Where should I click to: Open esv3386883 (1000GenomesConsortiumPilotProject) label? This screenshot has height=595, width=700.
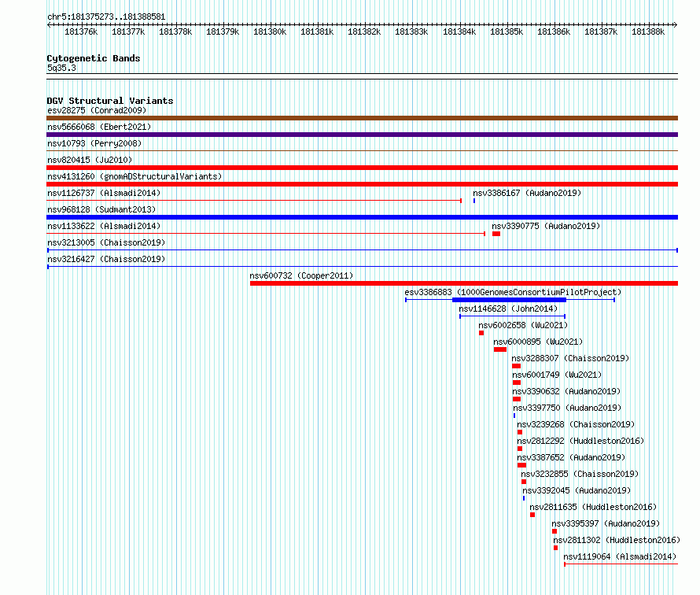(513, 292)
